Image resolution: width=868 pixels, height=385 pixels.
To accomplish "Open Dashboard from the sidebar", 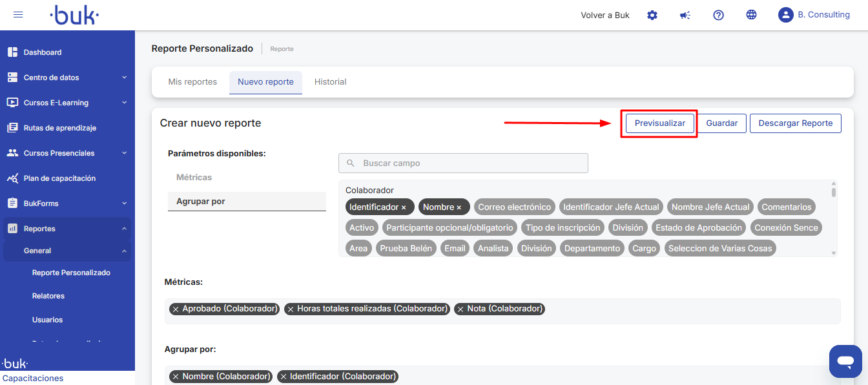I will pyautogui.click(x=43, y=52).
